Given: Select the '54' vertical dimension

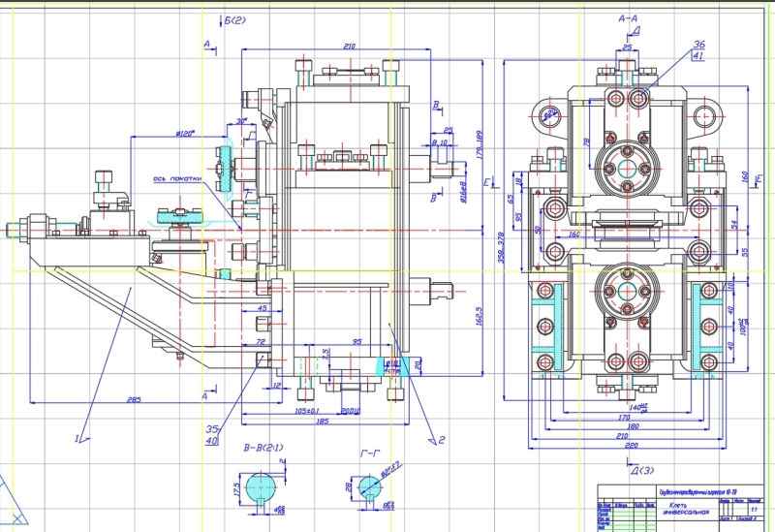Looking at the screenshot, I should coord(733,225).
